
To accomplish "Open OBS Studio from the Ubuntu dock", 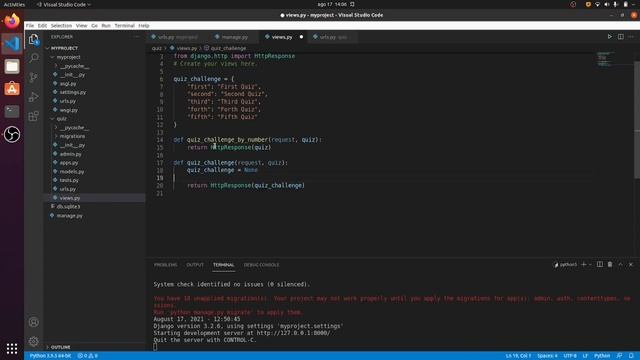I will pyautogui.click(x=12, y=134).
